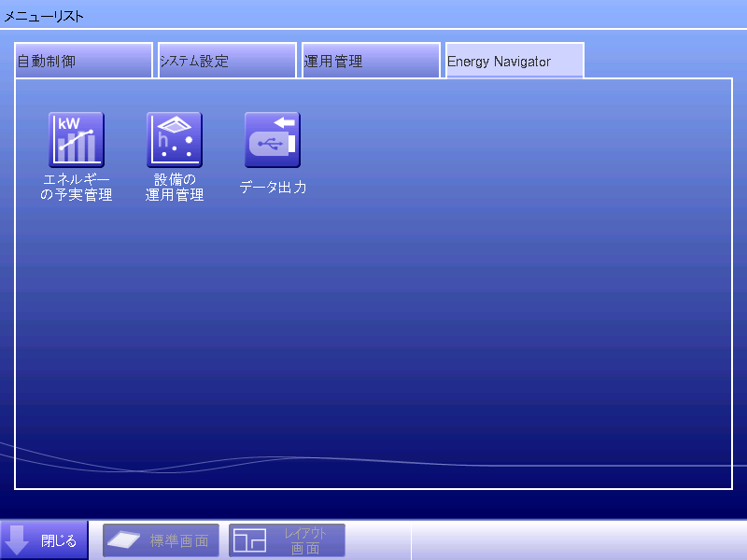Open the データ出力 USB icon
This screenshot has width=747, height=560.
coord(273,139)
